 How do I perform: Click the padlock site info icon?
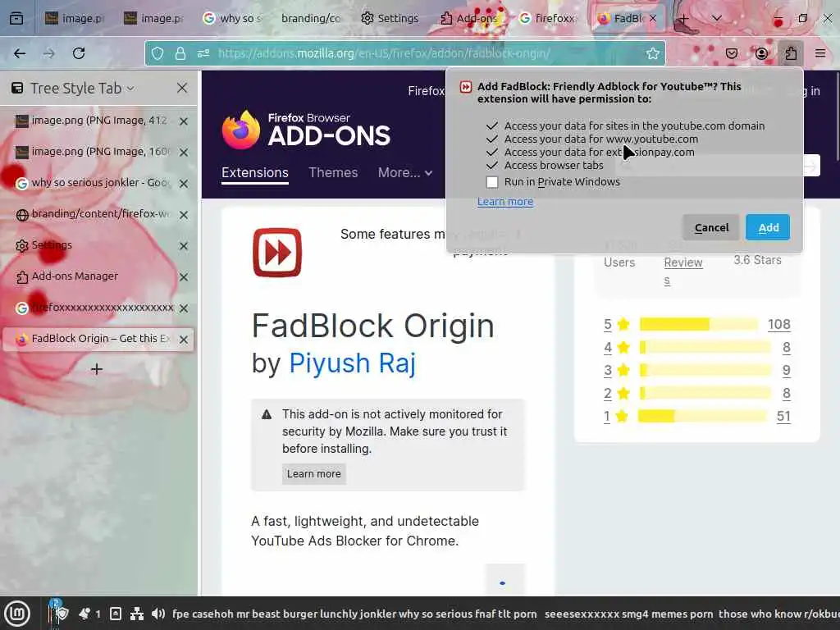pos(180,53)
